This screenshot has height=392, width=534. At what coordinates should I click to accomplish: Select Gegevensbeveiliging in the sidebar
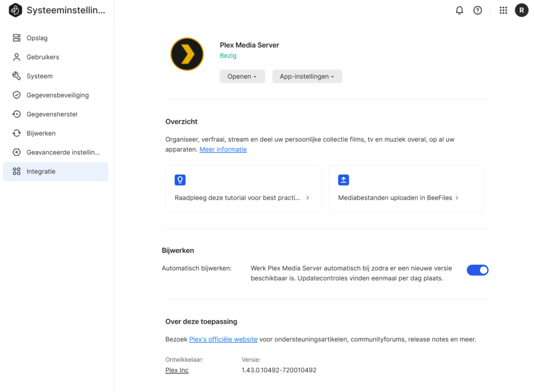coord(57,95)
